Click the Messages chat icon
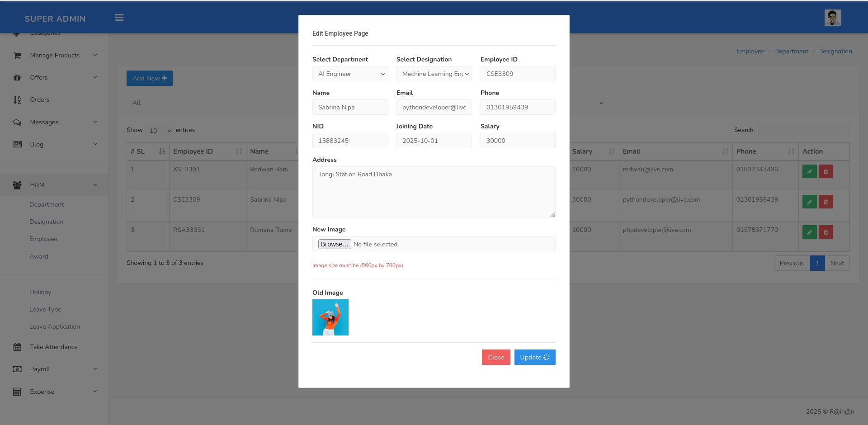Viewport: 868px width, 425px height. [17, 122]
